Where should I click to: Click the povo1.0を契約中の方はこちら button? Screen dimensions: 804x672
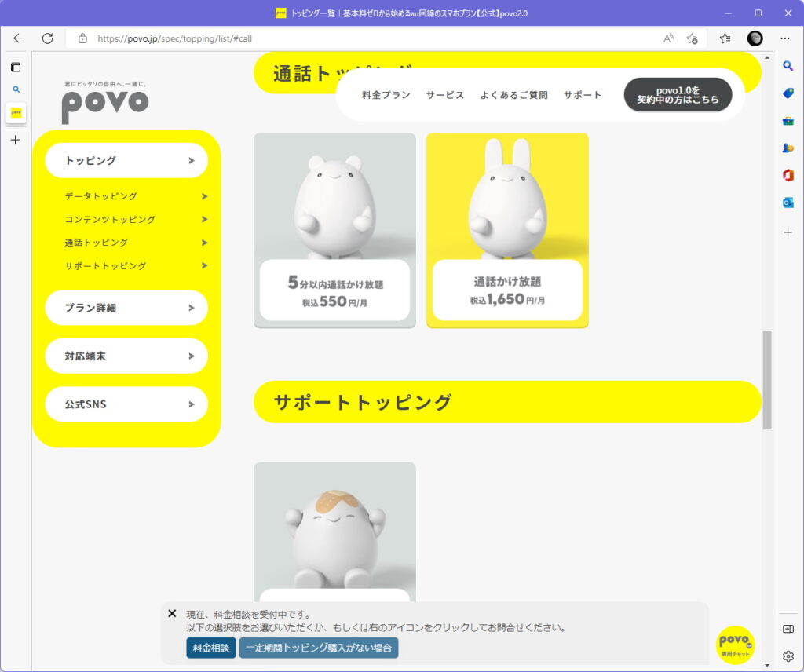point(678,95)
